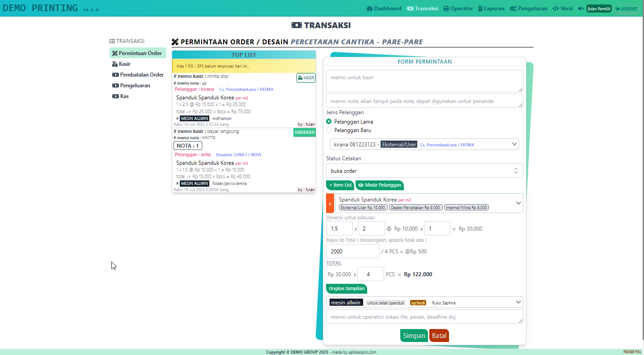Open the Pengaturan settings gears

tap(528, 9)
